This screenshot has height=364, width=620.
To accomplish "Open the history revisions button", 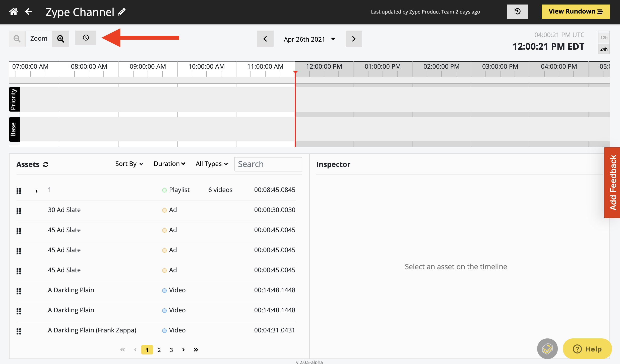I will coord(517,12).
